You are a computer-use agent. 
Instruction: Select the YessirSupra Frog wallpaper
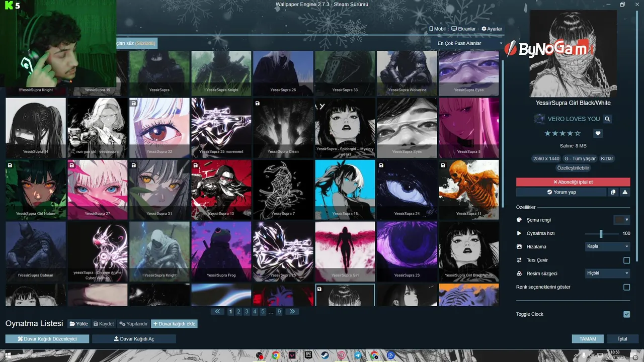221,251
